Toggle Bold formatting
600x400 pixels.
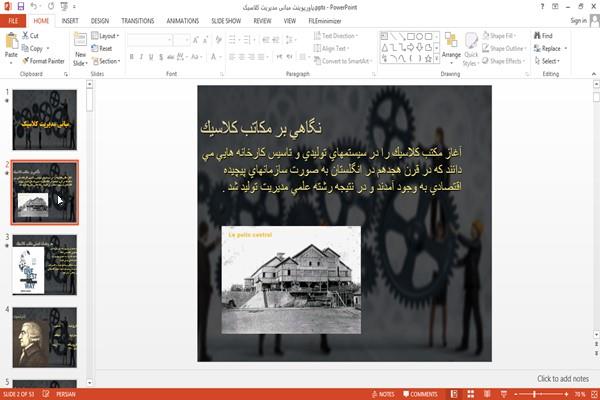(131, 57)
